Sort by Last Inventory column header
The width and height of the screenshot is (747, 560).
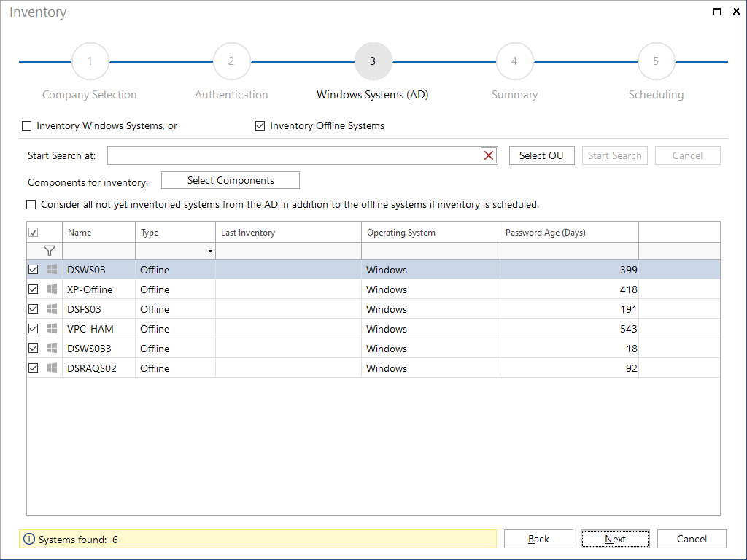[288, 233]
